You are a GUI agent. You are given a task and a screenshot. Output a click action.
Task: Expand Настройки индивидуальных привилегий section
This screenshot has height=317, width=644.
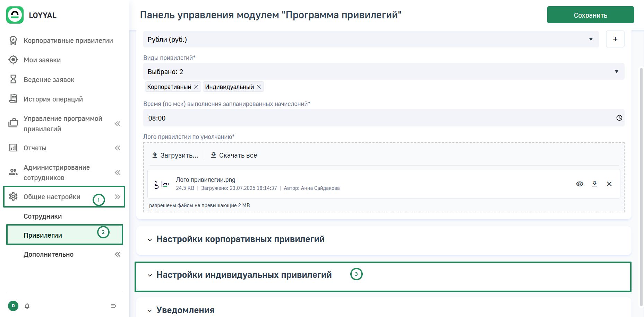(243, 275)
